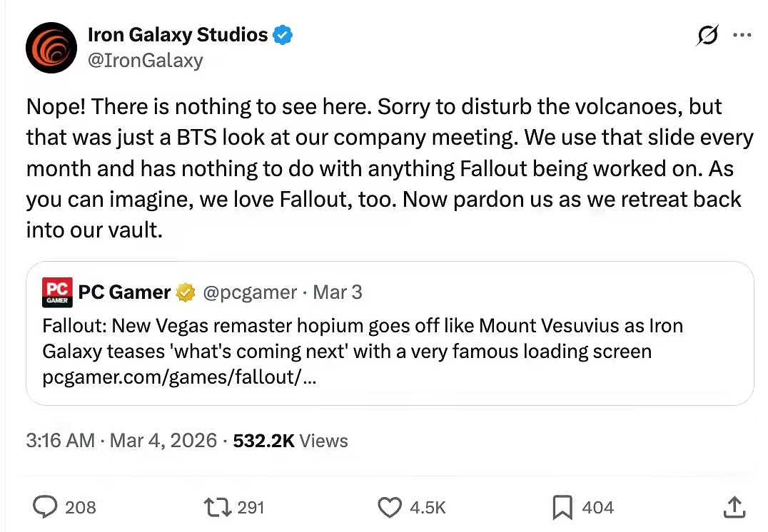Toggle the bookmark icon on the post
Image resolution: width=768 pixels, height=532 pixels.
pyautogui.click(x=562, y=507)
